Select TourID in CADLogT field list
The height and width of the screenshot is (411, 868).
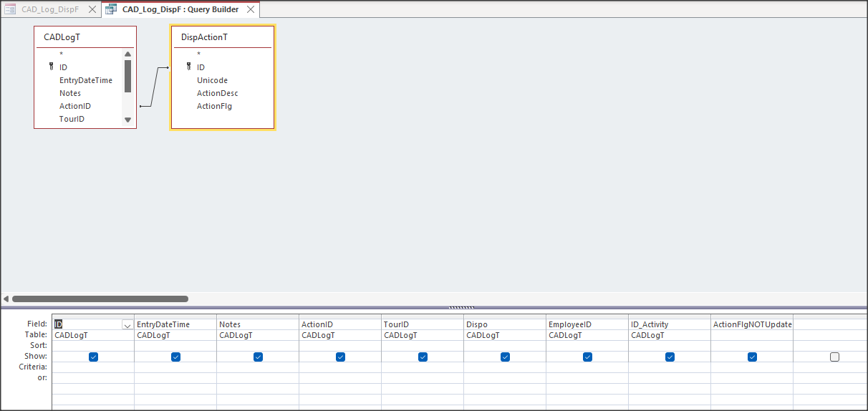72,119
